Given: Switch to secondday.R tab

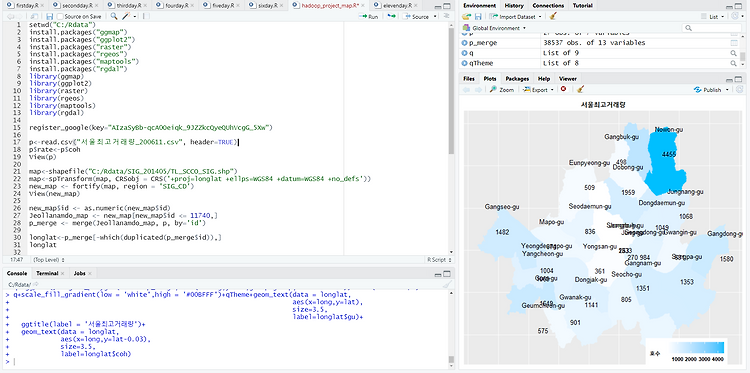Looking at the screenshot, I should pos(75,5).
